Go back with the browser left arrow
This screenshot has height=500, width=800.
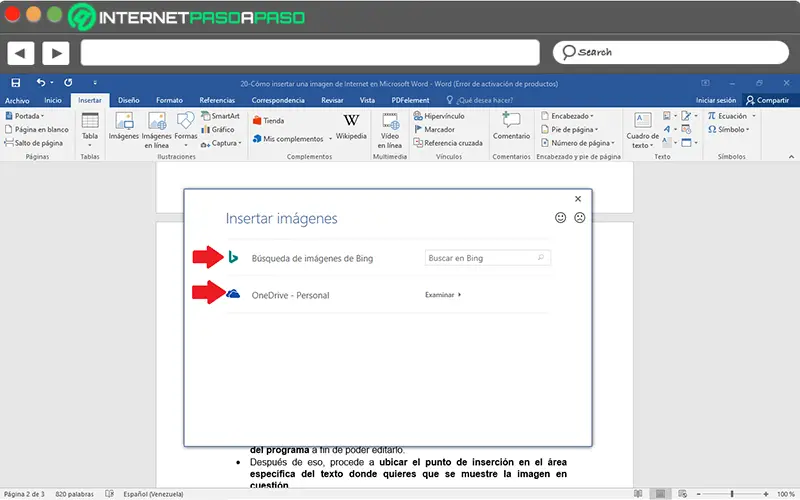tap(20, 53)
